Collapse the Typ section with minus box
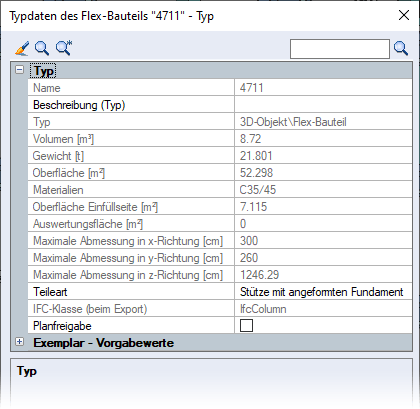This screenshot has width=420, height=409. 20,70
